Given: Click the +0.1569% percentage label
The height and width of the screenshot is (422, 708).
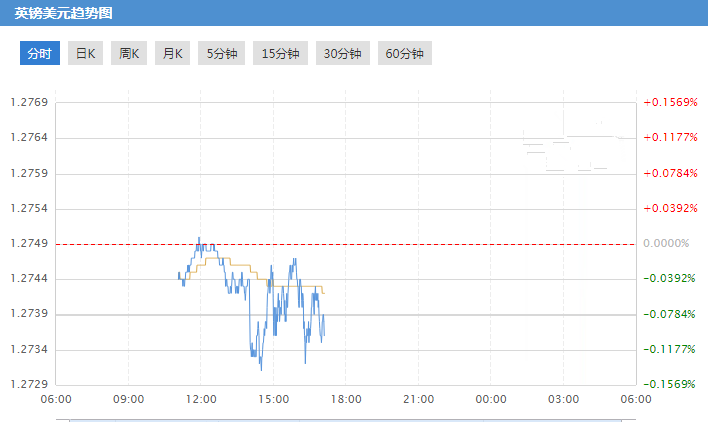Looking at the screenshot, I should [669, 102].
